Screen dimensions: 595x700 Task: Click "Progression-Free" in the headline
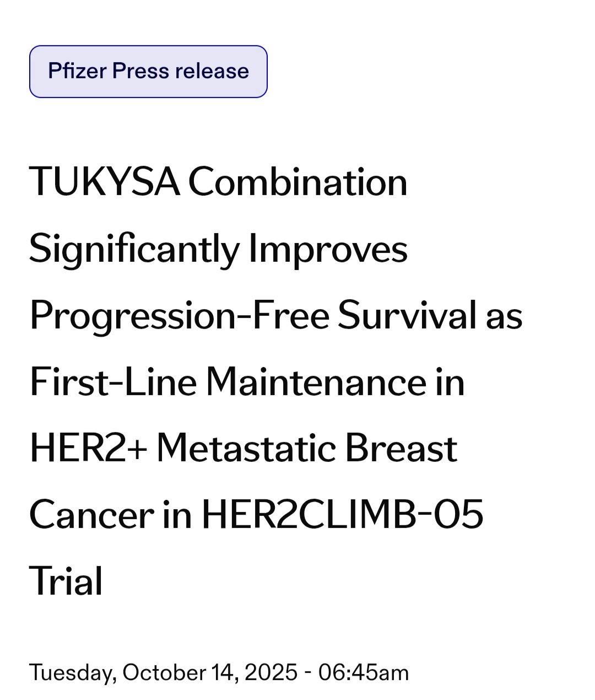[x=179, y=315]
